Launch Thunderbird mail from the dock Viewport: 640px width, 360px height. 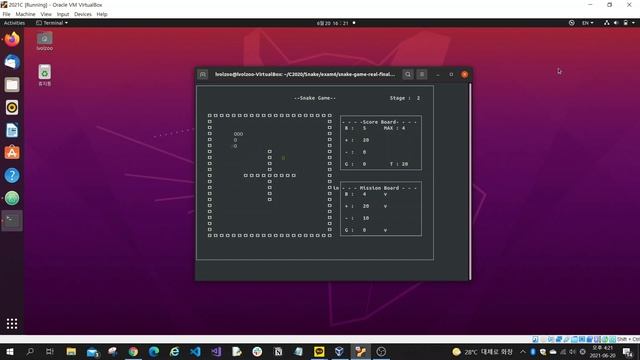tap(12, 62)
